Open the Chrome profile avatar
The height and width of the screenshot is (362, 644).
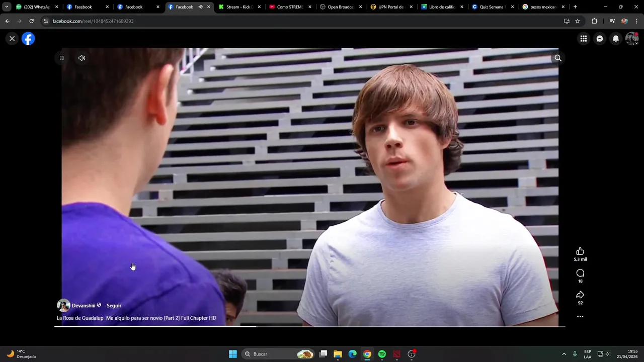624,21
